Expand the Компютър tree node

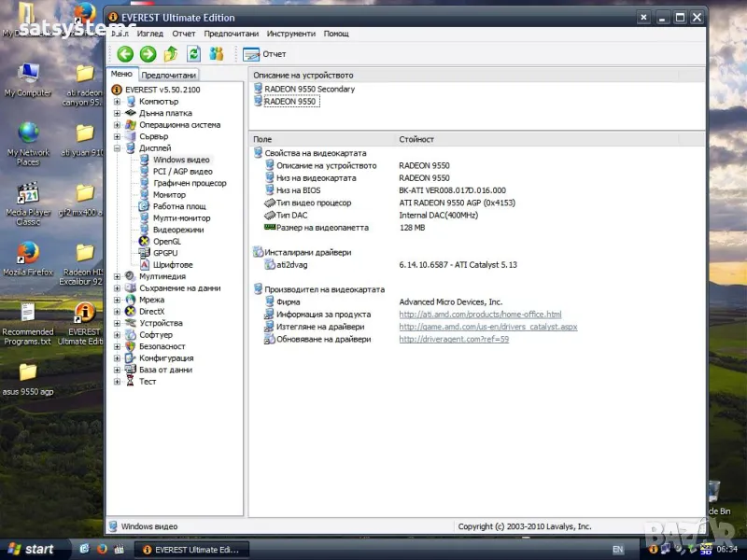[x=118, y=102]
